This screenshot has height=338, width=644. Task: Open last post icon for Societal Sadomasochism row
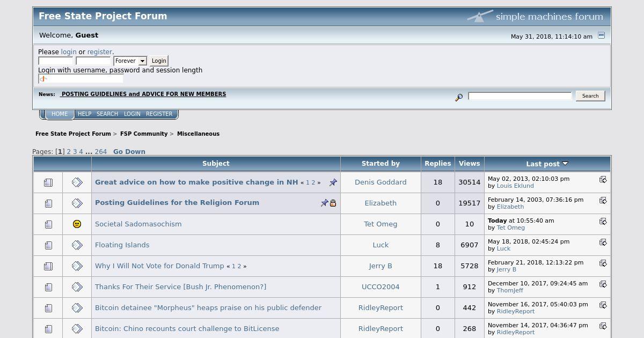pyautogui.click(x=603, y=222)
